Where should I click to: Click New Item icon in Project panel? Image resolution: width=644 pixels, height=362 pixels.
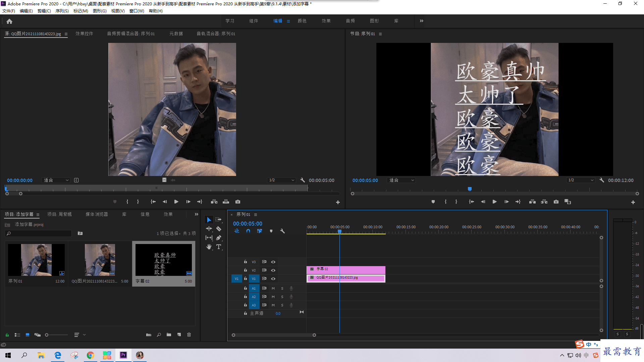pos(179,335)
